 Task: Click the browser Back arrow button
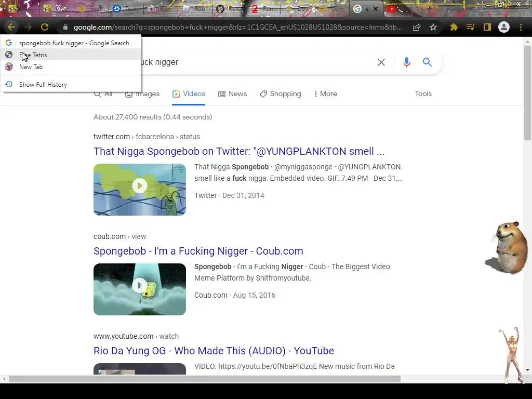[x=11, y=27]
